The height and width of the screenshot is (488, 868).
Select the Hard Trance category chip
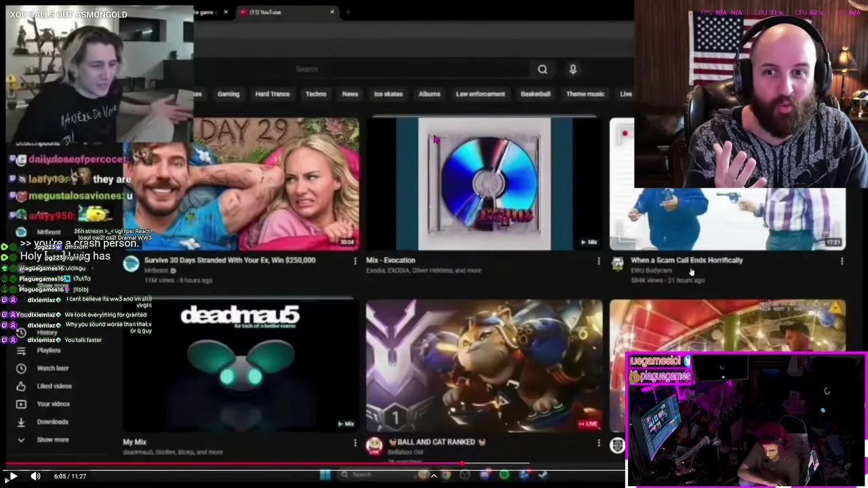click(273, 94)
